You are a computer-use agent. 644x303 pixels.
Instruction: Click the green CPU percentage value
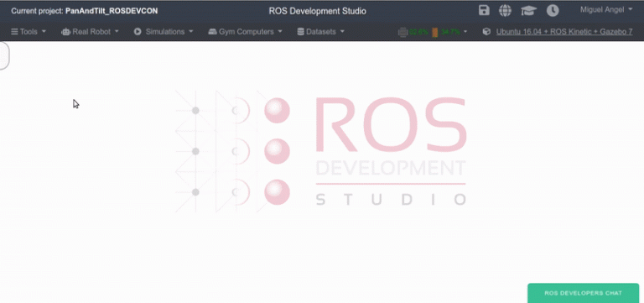point(418,32)
